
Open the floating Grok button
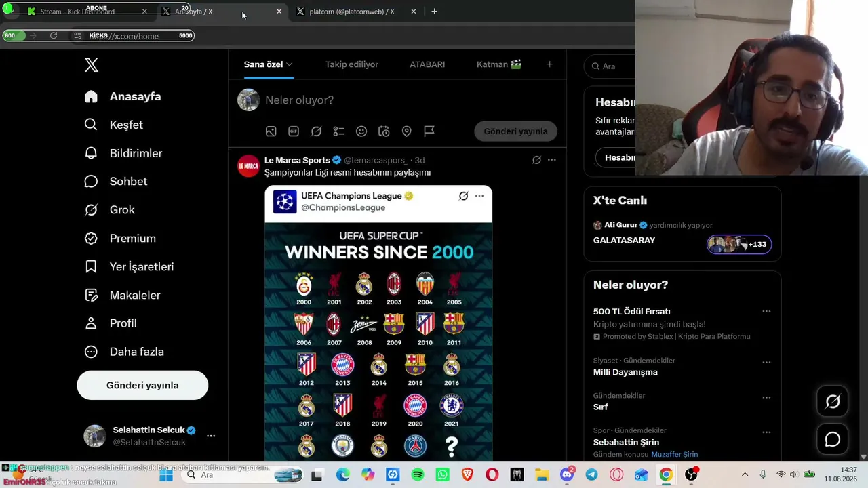[833, 402]
